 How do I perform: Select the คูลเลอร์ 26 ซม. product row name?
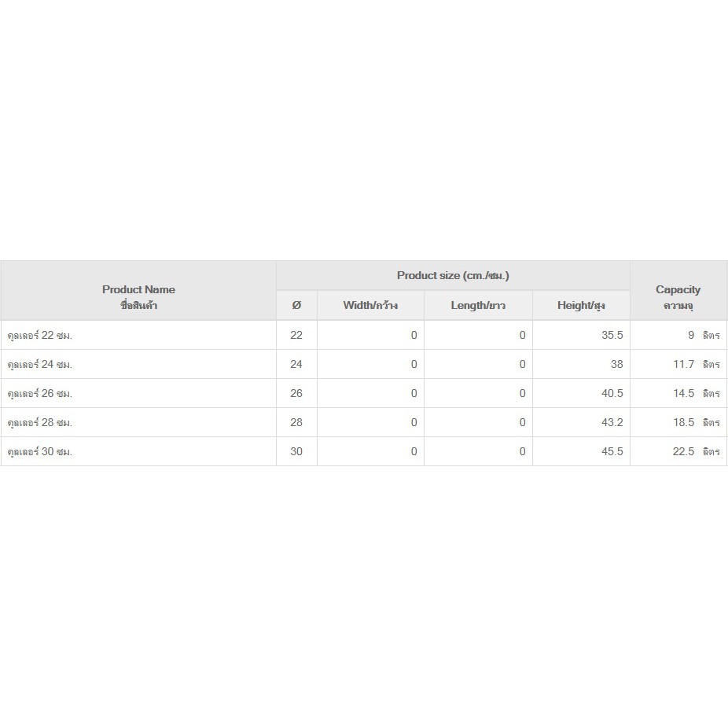[40, 393]
